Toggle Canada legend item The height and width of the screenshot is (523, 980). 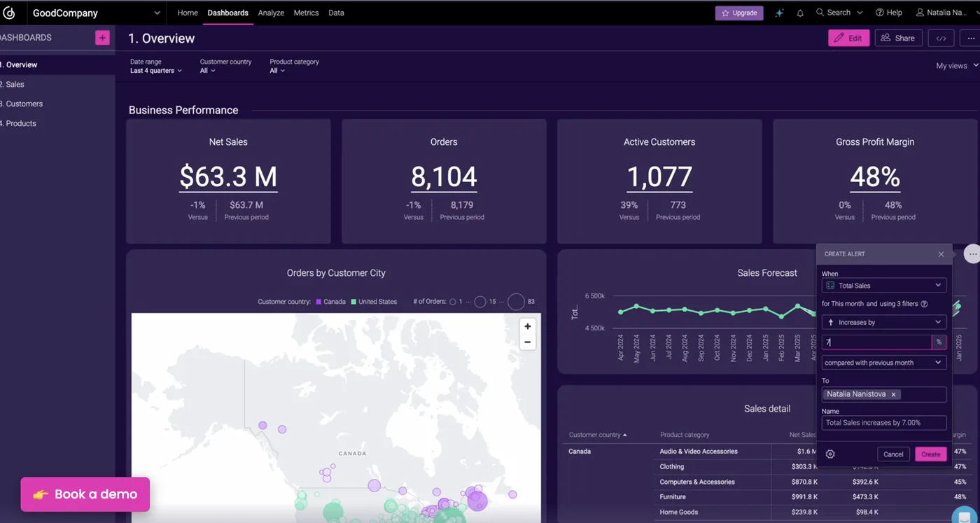click(330, 302)
